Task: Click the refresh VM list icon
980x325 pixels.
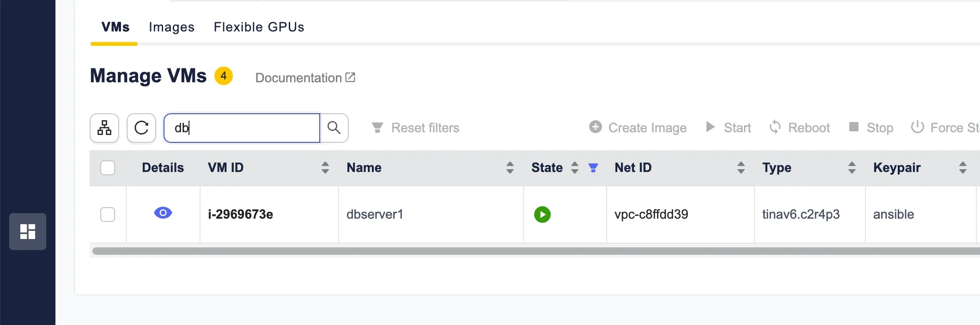Action: [141, 128]
